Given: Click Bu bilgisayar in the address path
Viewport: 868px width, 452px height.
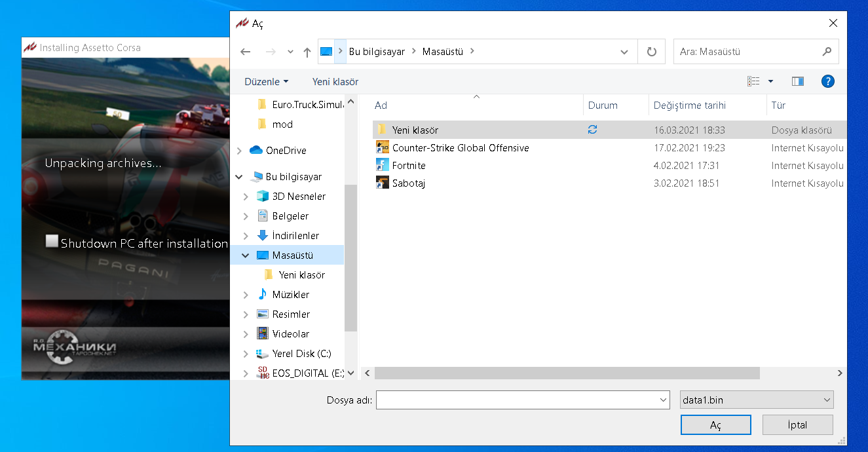Looking at the screenshot, I should [x=377, y=51].
